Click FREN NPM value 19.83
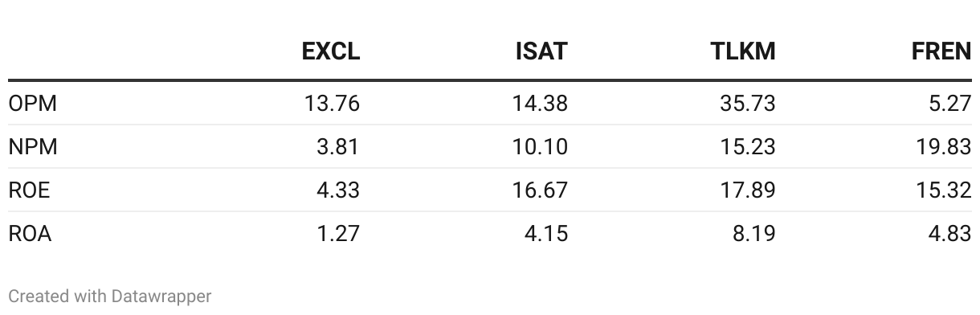This screenshot has height=315, width=980. (945, 147)
